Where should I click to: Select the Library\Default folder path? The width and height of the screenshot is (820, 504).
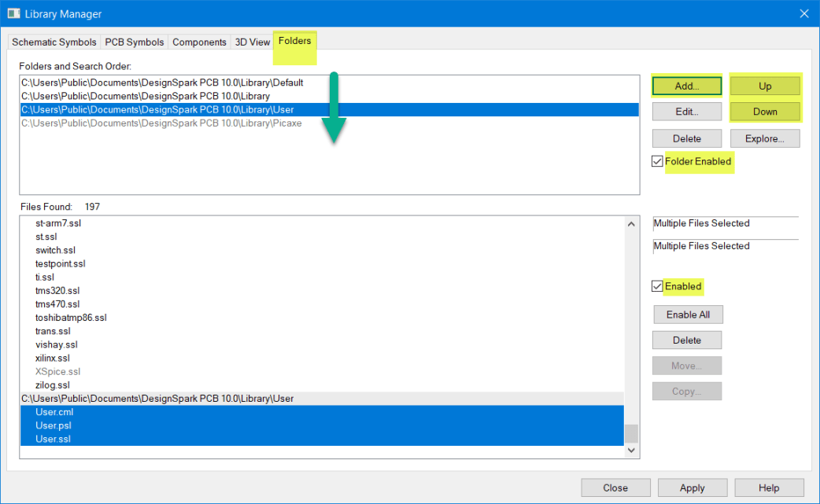[x=330, y=83]
